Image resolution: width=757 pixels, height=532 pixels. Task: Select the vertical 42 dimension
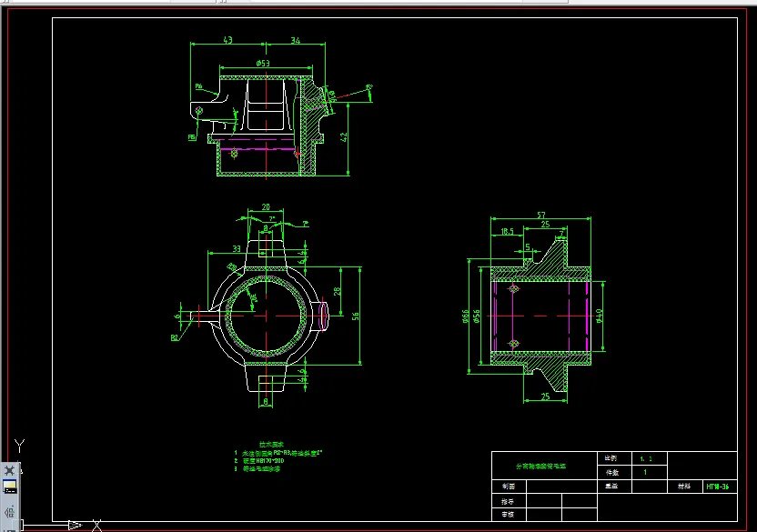344,137
